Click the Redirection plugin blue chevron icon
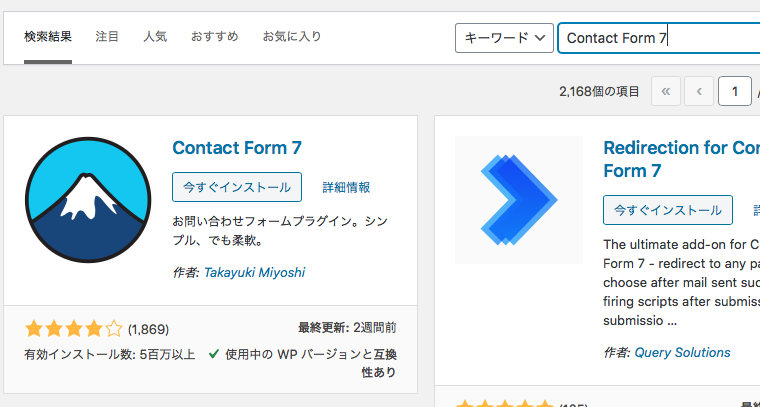760x407 pixels. [x=519, y=200]
